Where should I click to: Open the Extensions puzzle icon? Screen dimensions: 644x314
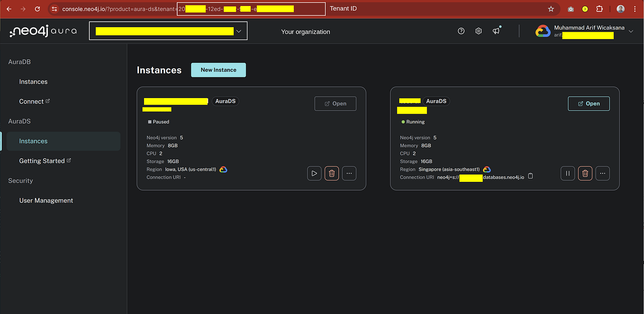pyautogui.click(x=599, y=9)
